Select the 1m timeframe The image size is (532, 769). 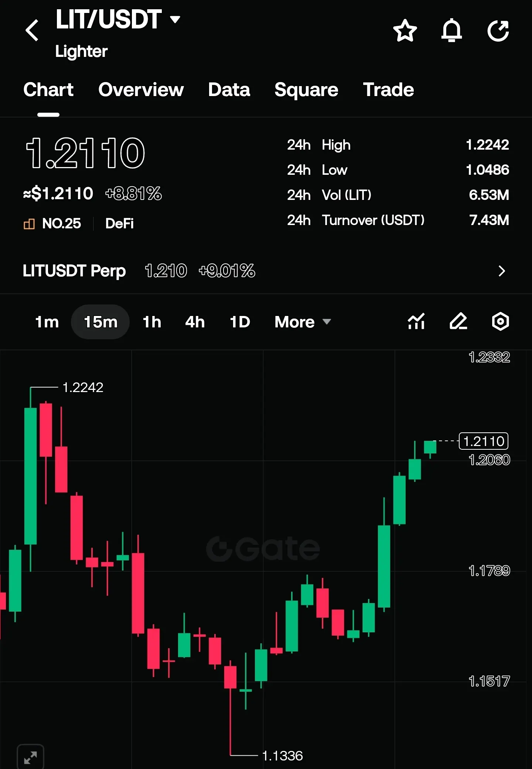(x=47, y=322)
